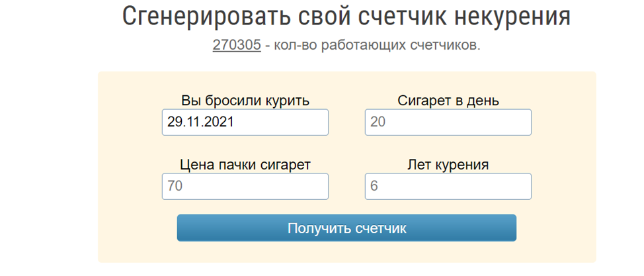The width and height of the screenshot is (644, 276).
Task: Select the field with placeholder 20
Action: pyautogui.click(x=448, y=122)
